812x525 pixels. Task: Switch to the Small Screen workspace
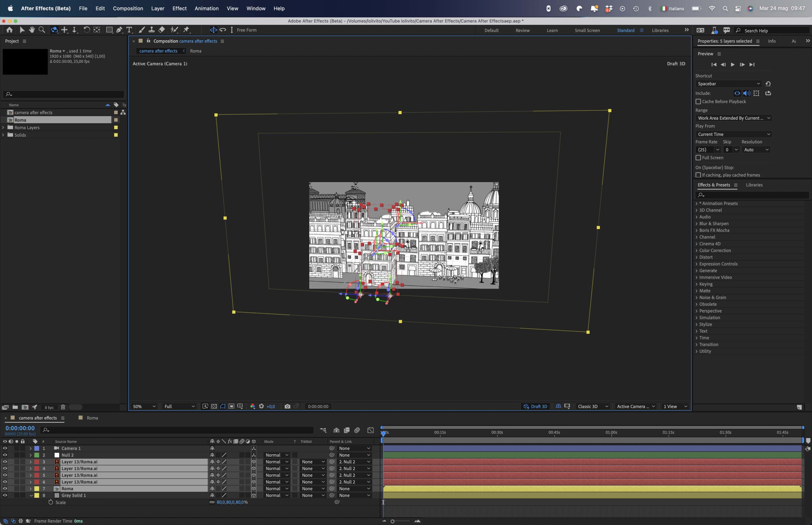(x=587, y=30)
